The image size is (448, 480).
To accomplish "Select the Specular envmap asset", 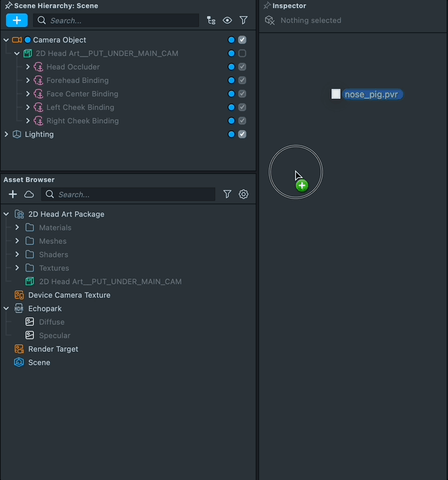I will click(x=54, y=335).
